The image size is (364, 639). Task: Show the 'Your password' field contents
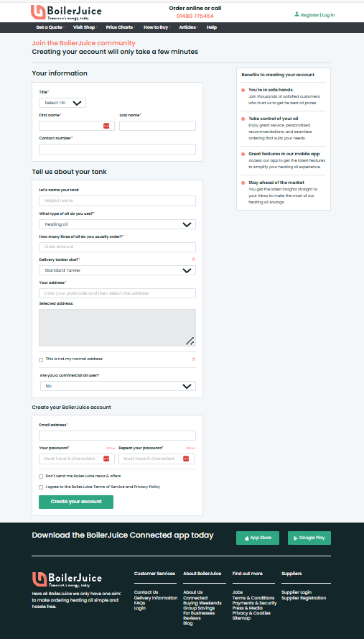(111, 448)
